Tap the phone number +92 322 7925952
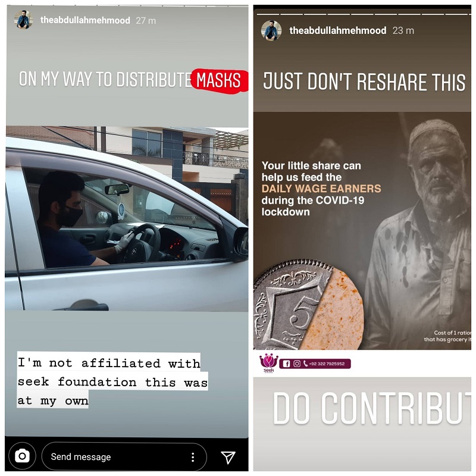The image size is (476, 476). pyautogui.click(x=327, y=364)
